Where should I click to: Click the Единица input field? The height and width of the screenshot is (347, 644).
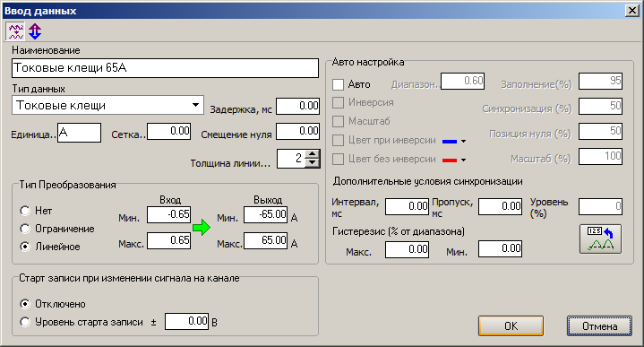pos(79,133)
